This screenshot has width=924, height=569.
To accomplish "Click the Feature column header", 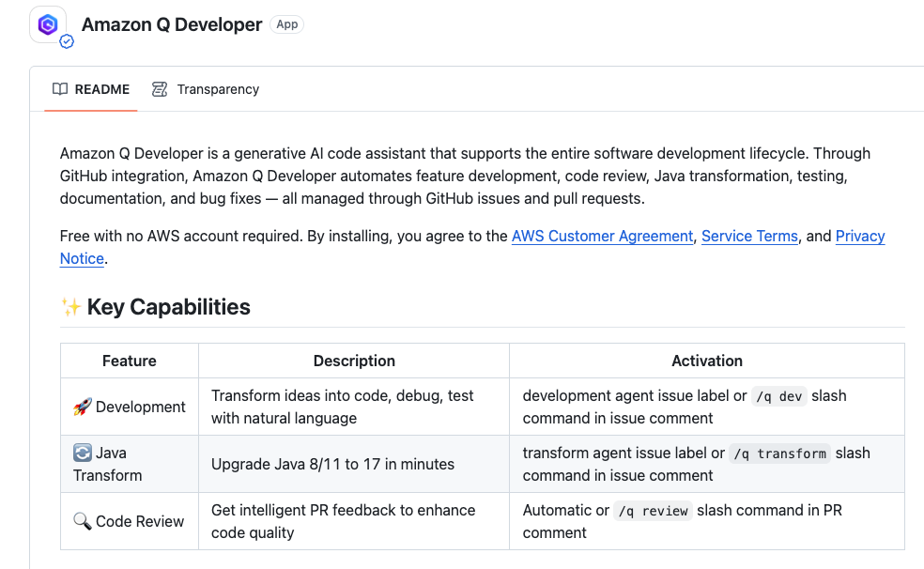I will (x=130, y=361).
